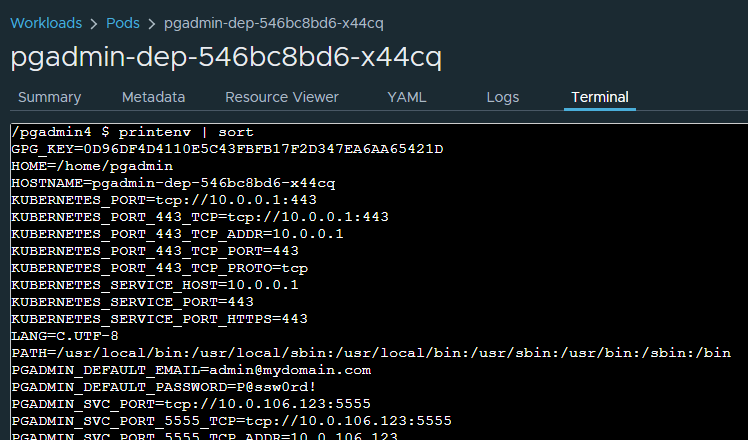The width and height of the screenshot is (748, 440).
Task: Click the pgadmin-dep-546bc8bd6-x44cq page heading
Action: (x=226, y=57)
